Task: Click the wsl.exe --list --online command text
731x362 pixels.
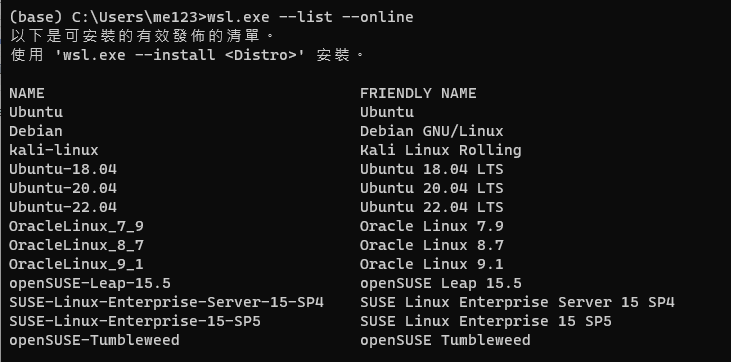Action: (310, 17)
